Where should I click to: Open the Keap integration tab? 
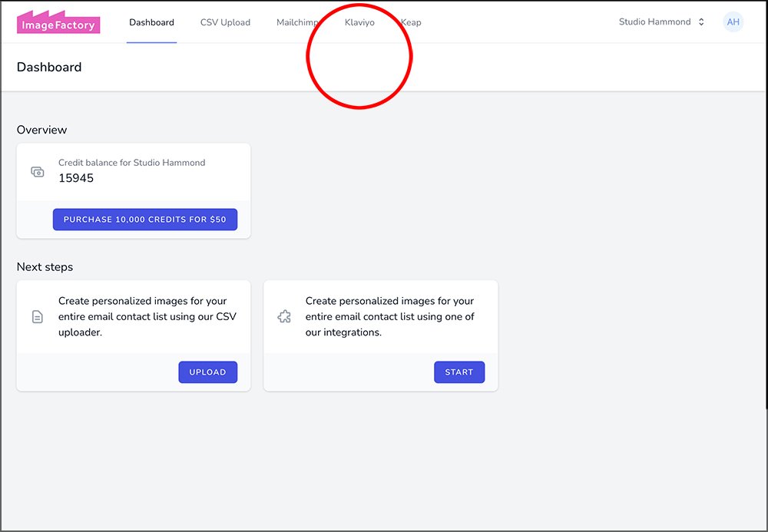[x=412, y=22]
